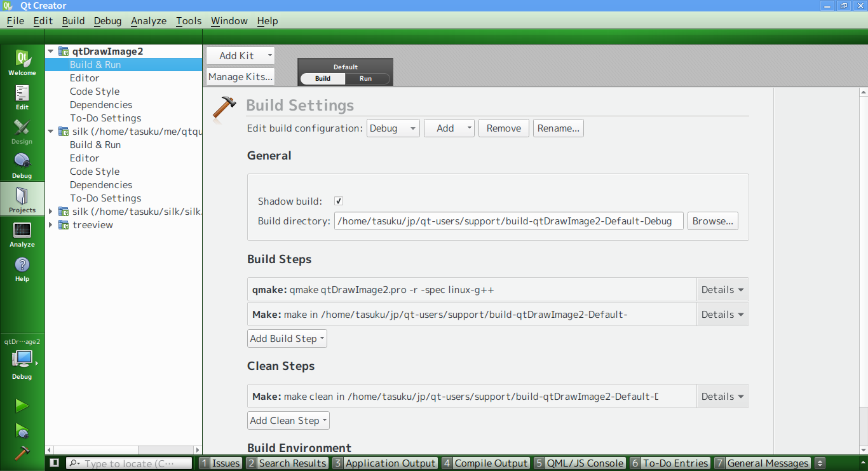Click the Remove configuration button

[x=504, y=128]
